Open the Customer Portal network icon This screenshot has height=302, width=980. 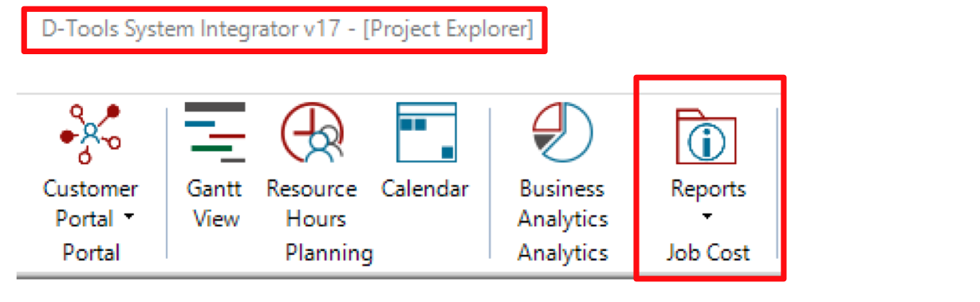[89, 133]
